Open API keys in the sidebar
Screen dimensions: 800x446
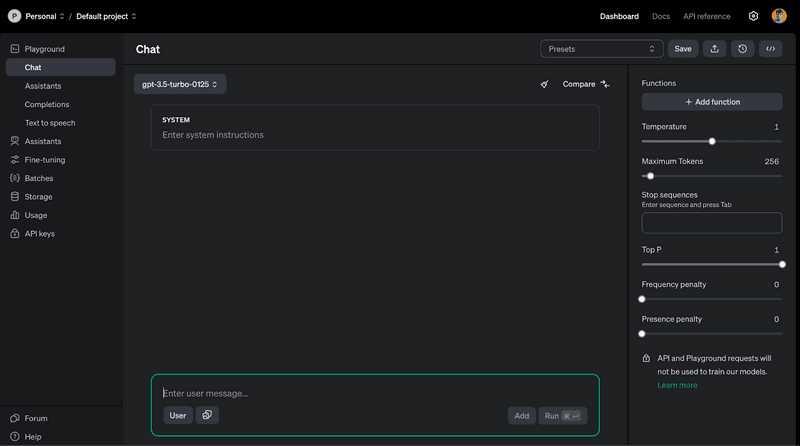tap(40, 233)
